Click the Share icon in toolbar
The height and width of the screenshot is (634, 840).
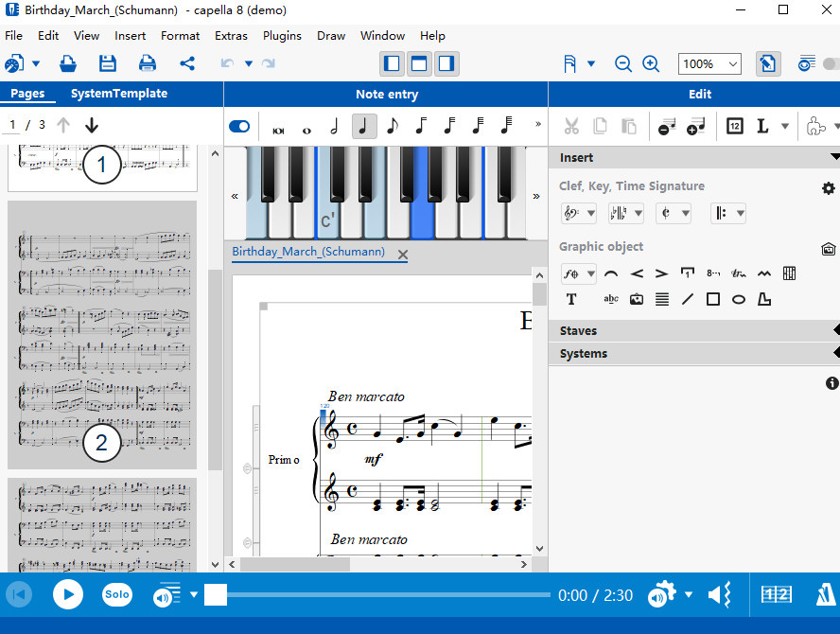pos(187,63)
